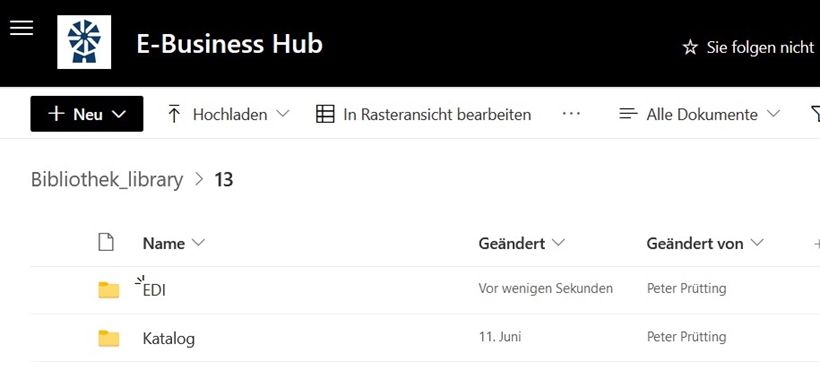This screenshot has width=820, height=370.
Task: Expand the Alle Dokumente view selector
Action: coord(700,114)
